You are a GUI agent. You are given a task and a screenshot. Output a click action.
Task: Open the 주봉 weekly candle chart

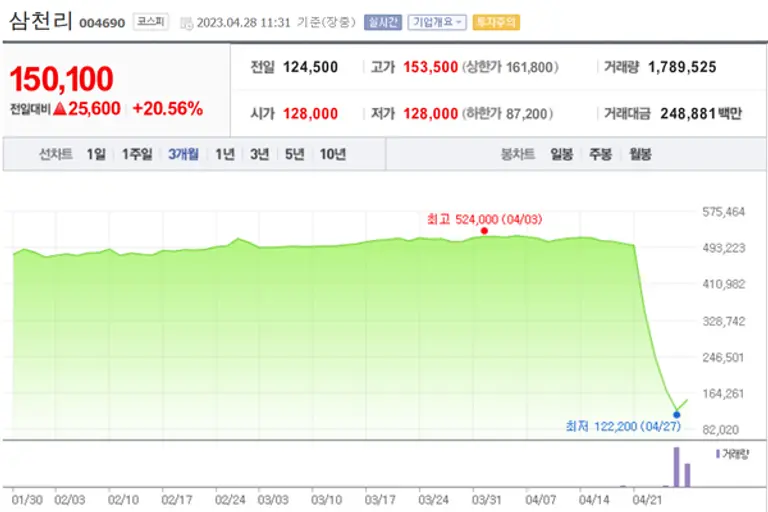point(600,154)
